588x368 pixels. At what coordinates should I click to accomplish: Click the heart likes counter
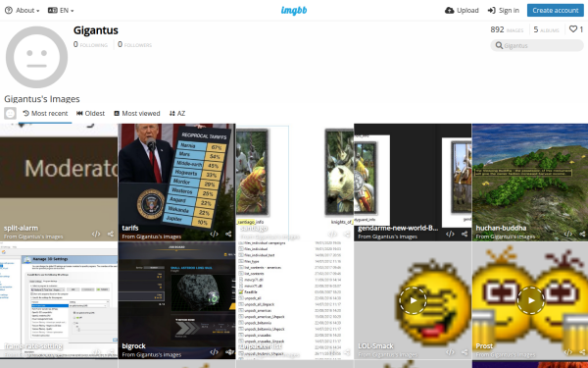pos(576,29)
